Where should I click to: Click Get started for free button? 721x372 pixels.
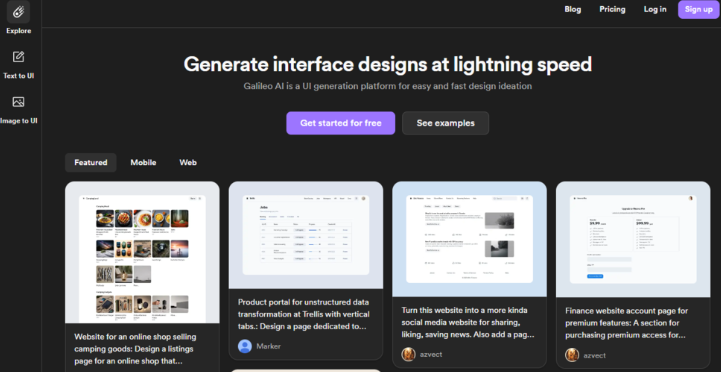341,123
